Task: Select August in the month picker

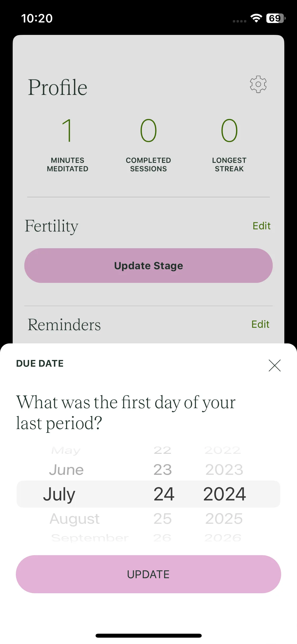Action: 74,519
